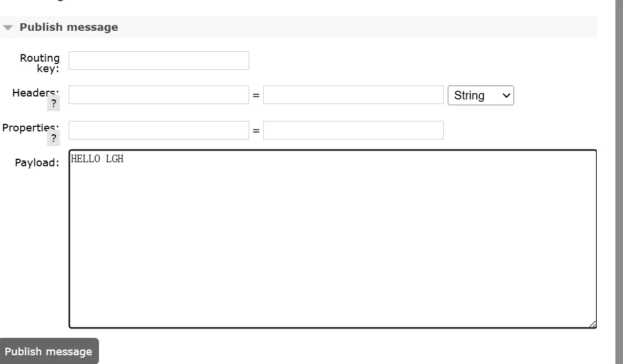The height and width of the screenshot is (364, 623).
Task: Open the Properties help question mark
Action: point(54,138)
